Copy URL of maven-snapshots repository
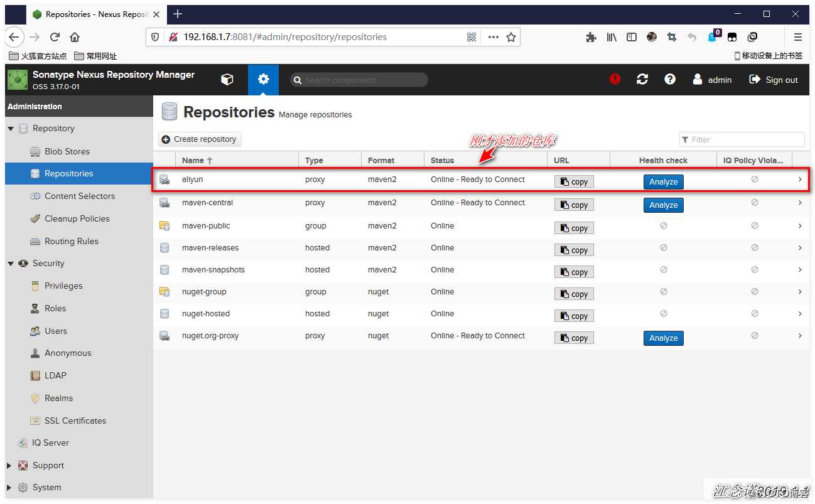This screenshot has height=504, width=815. 574,272
